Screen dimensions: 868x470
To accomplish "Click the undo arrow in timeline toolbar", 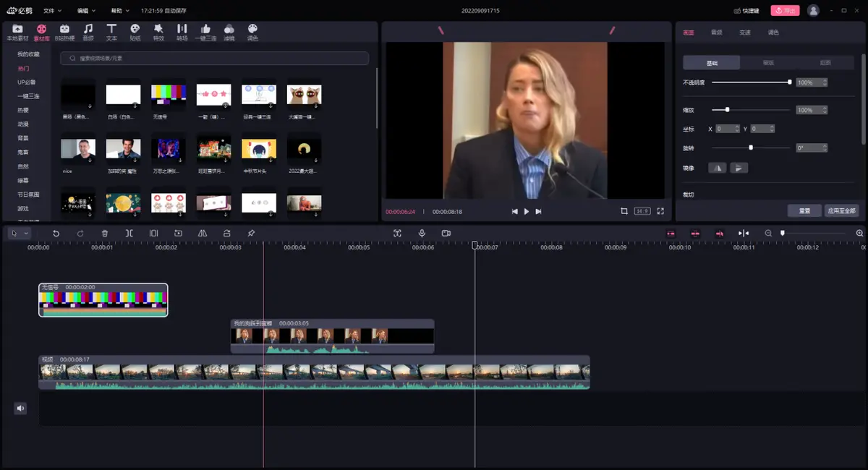I will click(56, 234).
